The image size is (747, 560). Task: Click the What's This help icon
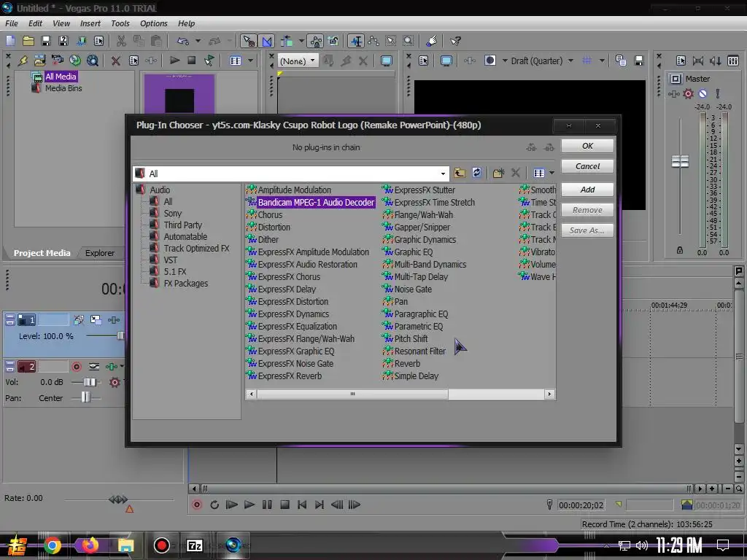[455, 41]
